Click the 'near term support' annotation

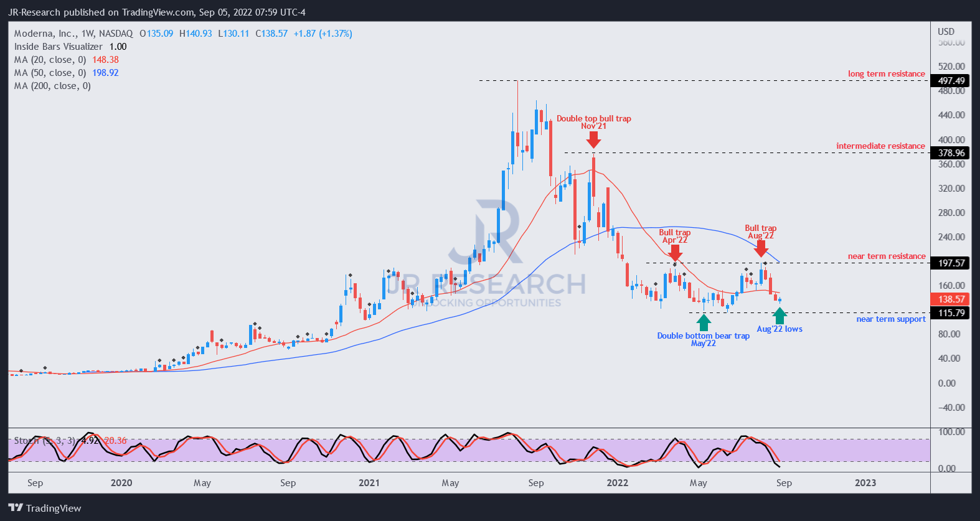[x=891, y=319]
